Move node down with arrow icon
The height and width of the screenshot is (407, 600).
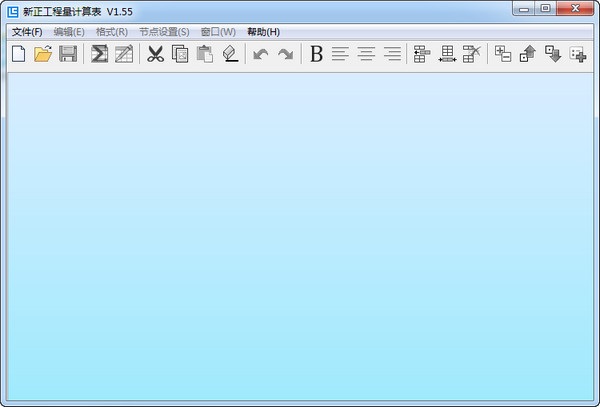click(x=553, y=54)
